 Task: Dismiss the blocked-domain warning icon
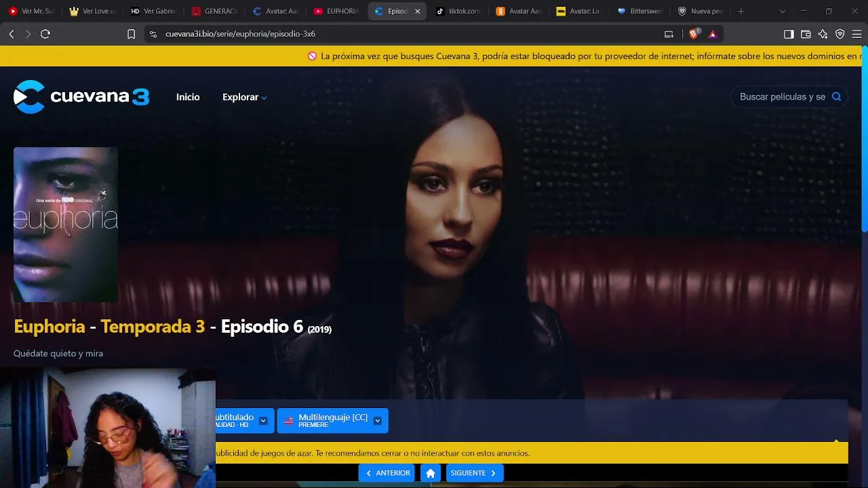pos(312,56)
